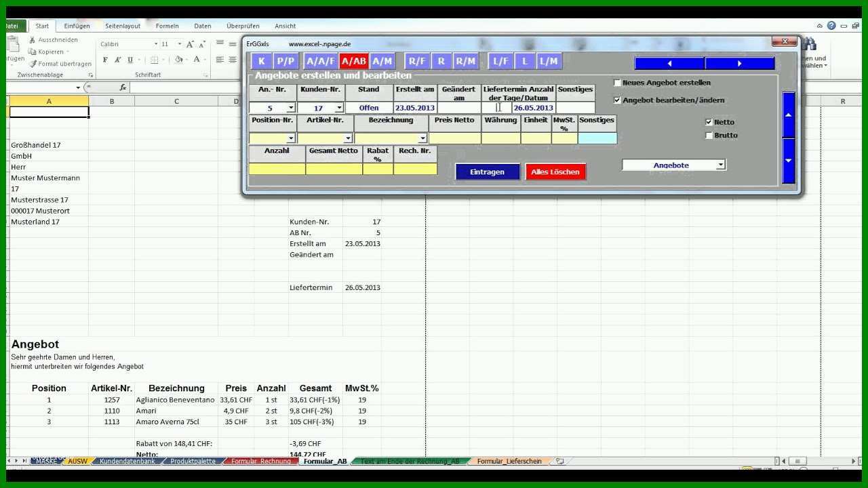Toggle the Netto checkbox
The width and height of the screenshot is (868, 488).
click(709, 122)
